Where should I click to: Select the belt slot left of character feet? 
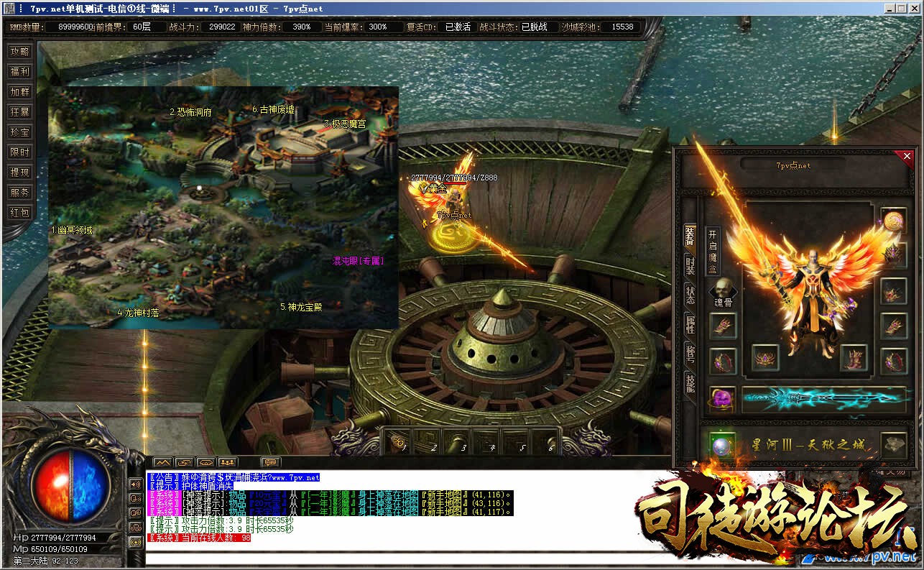point(764,357)
